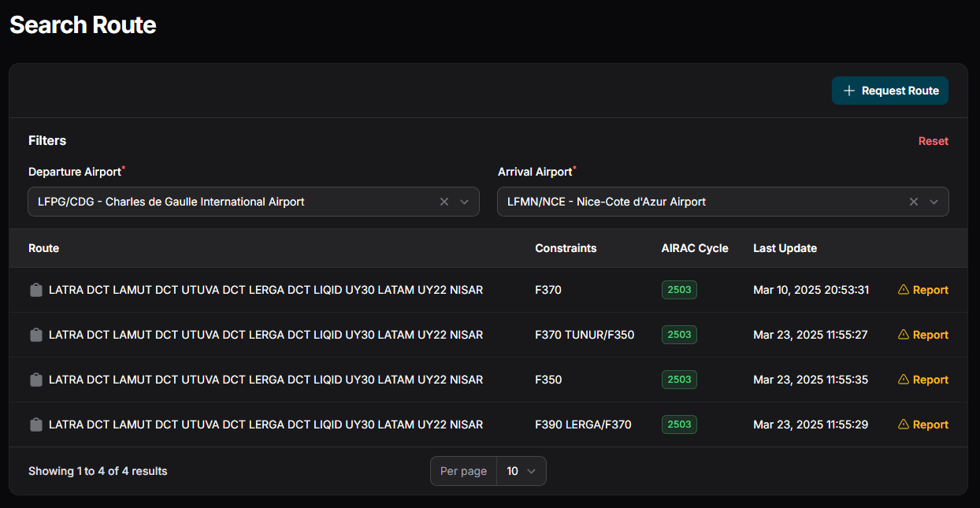Click clipboard icon in the F350 row
The width and height of the screenshot is (980, 508).
click(35, 380)
